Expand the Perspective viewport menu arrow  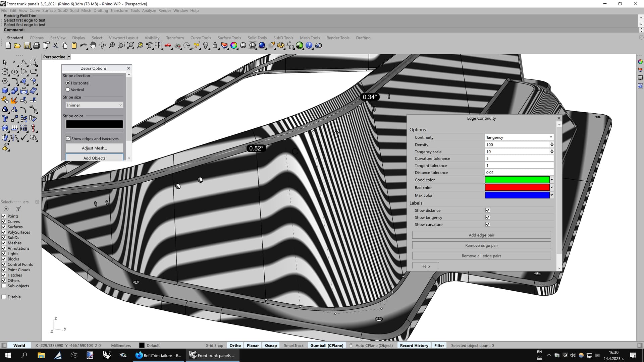click(x=69, y=57)
